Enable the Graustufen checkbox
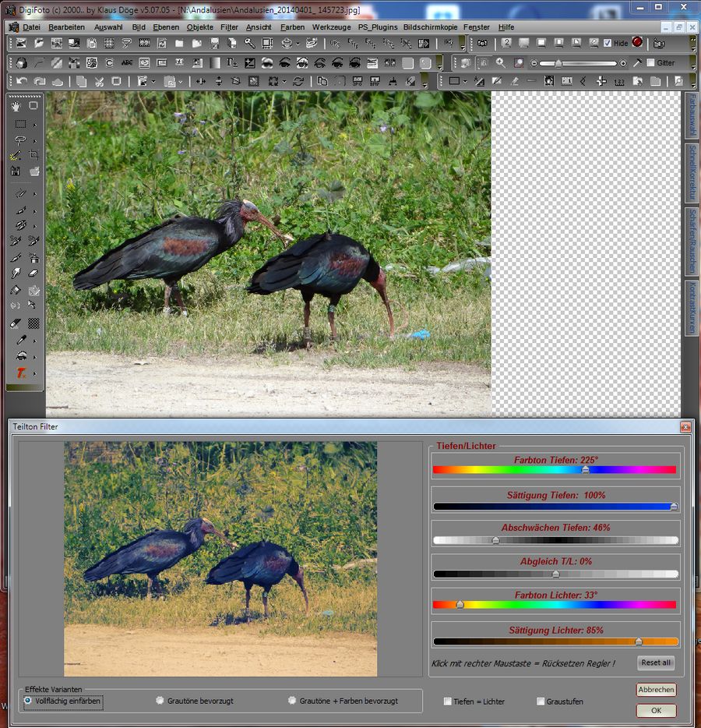The height and width of the screenshot is (728, 701). point(541,701)
